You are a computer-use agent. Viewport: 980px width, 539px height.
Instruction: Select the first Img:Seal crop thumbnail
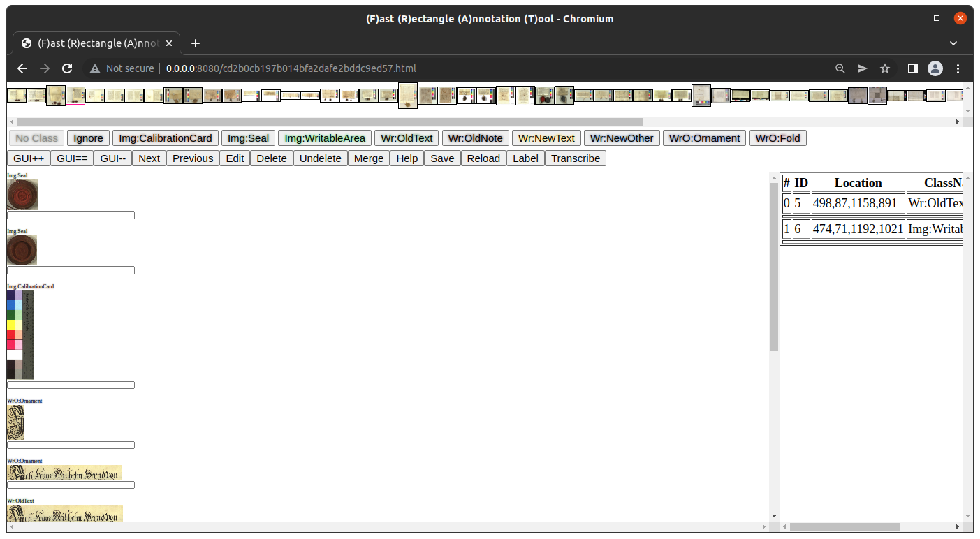tap(22, 195)
